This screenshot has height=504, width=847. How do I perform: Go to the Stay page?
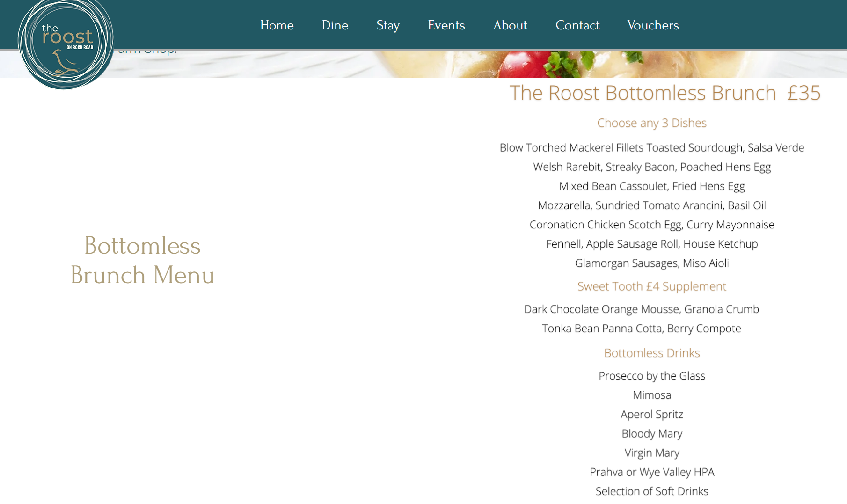(x=388, y=25)
